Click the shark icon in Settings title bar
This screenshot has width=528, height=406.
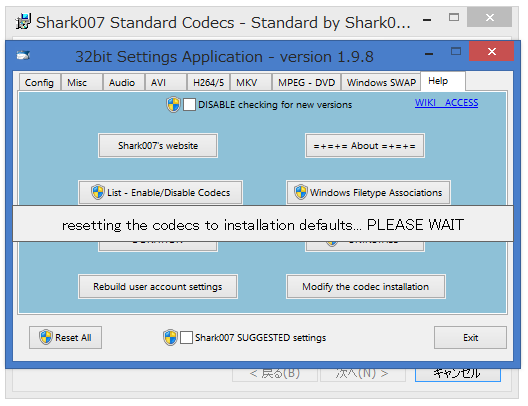pos(24,55)
